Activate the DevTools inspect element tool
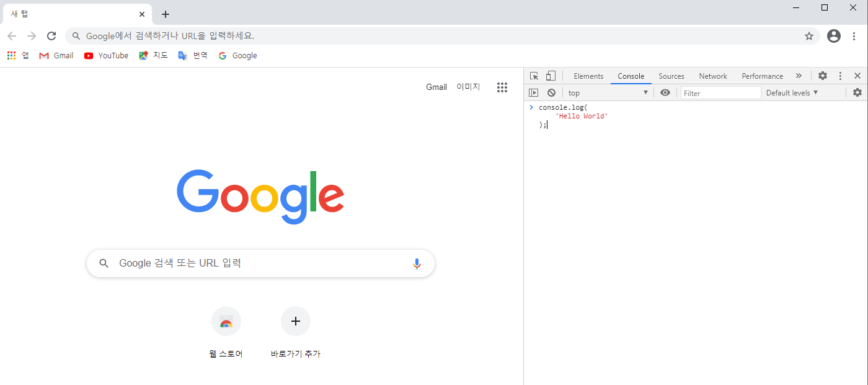This screenshot has height=385, width=868. point(534,76)
